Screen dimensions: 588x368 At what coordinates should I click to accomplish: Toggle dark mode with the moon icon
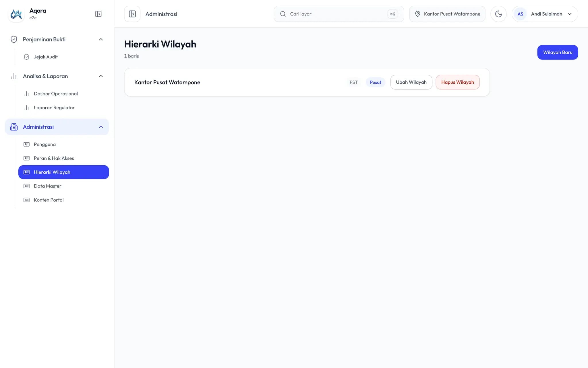click(x=498, y=14)
